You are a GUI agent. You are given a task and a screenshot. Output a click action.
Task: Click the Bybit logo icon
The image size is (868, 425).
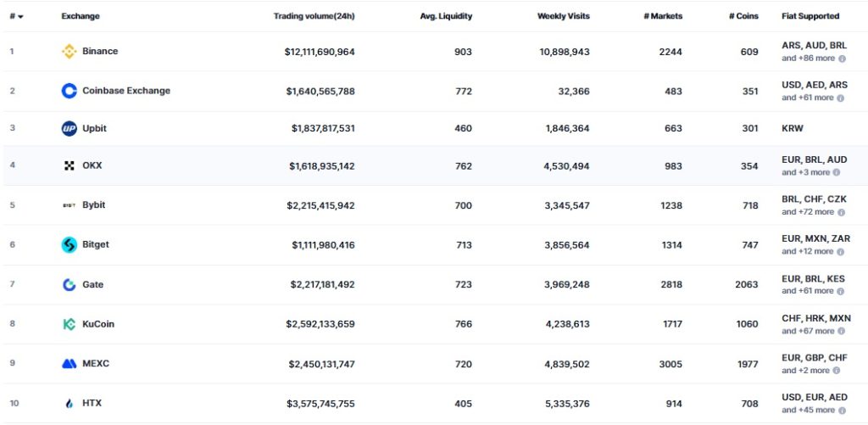click(70, 205)
